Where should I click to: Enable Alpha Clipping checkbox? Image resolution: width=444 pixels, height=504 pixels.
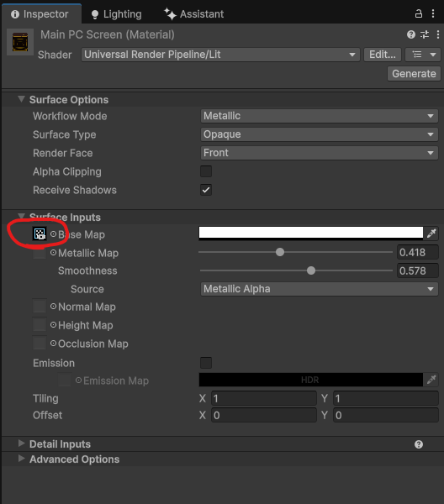click(206, 171)
